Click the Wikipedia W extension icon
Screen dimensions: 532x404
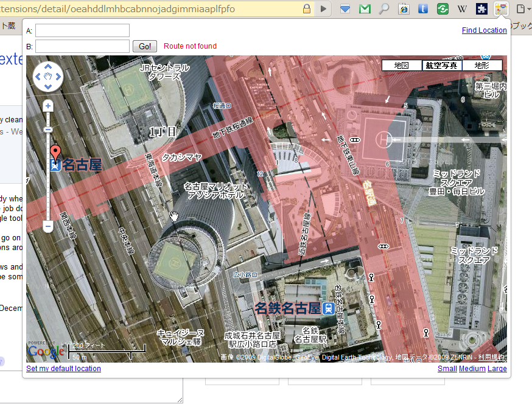[462, 9]
